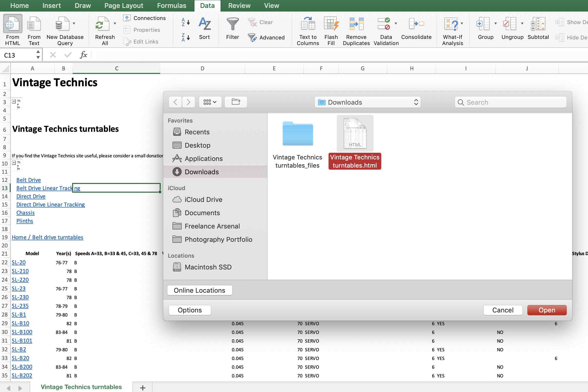The image size is (588, 392).
Task: Select Documents in sidebar
Action: point(215,213)
